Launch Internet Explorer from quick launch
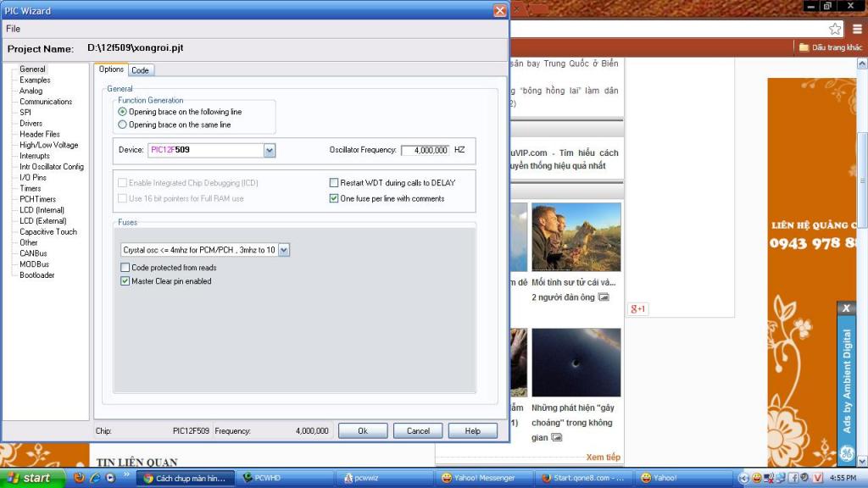Viewport: 868px width, 488px height. point(95,478)
